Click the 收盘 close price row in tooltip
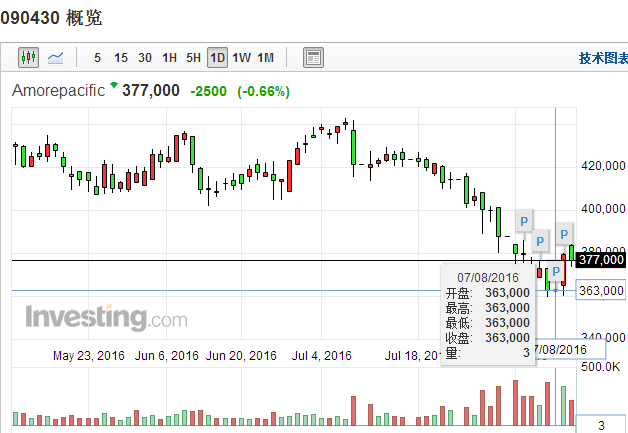Screen dimensions: 628x433 (x=487, y=338)
